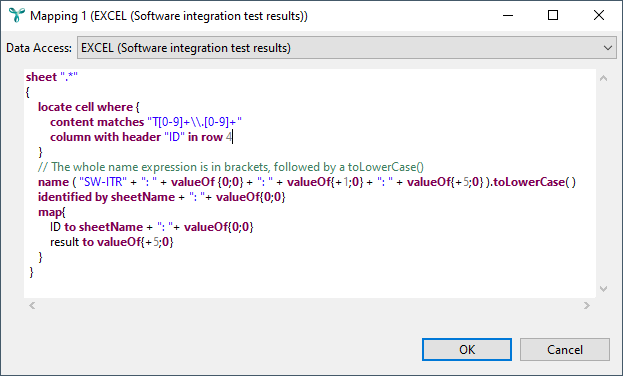Place cursor after row number 4
The image size is (623, 376).
233,138
